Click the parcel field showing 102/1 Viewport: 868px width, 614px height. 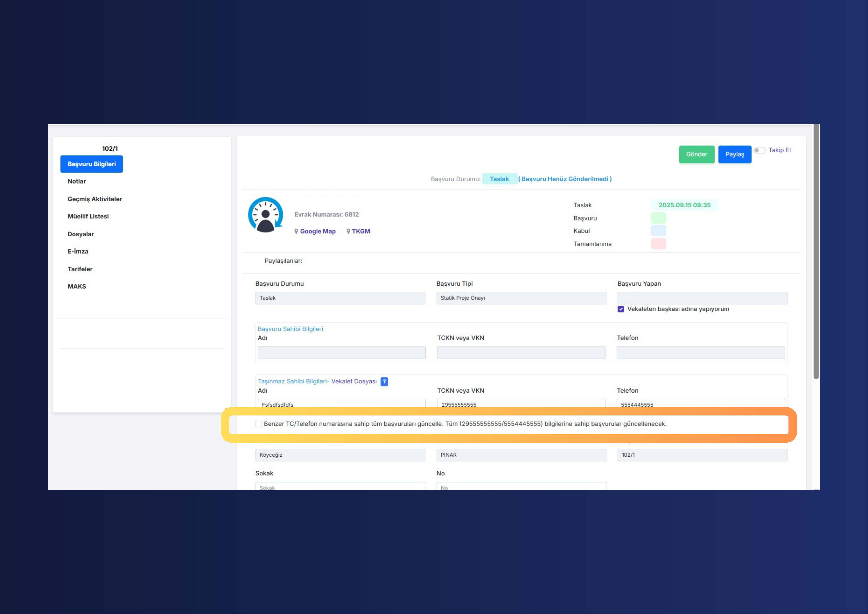pos(702,455)
